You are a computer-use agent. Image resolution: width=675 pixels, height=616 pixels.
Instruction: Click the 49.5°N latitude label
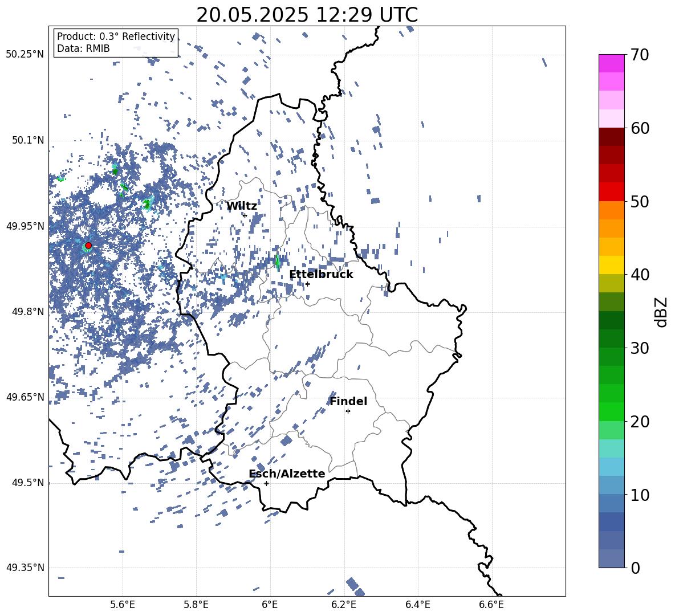coord(29,483)
